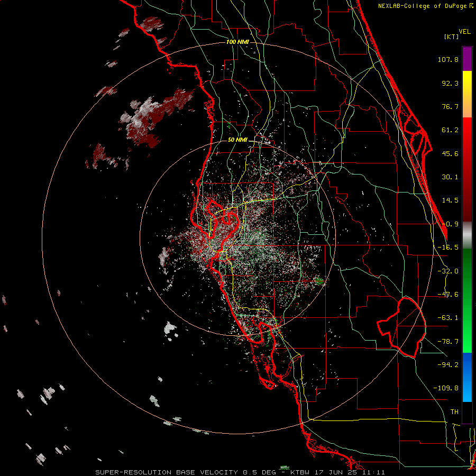Viewport: 476px width, 476px height.
Task: Click the TH label on the legend
Action: [454, 411]
